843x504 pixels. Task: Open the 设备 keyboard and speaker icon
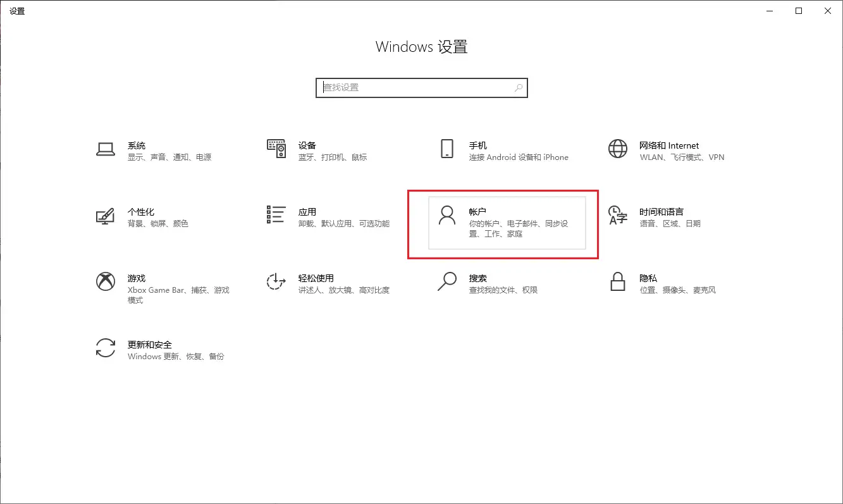click(x=276, y=149)
